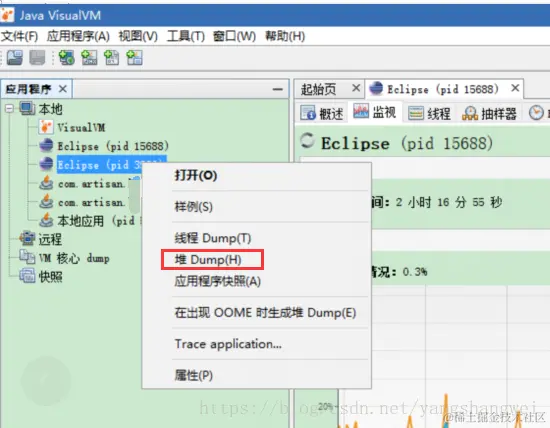Open the 文件(F) menu
The image size is (550, 428).
19,36
